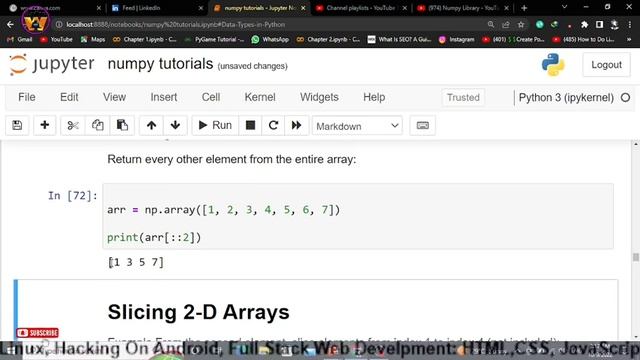
Task: Open the YouTube bookmark
Action: point(56,40)
